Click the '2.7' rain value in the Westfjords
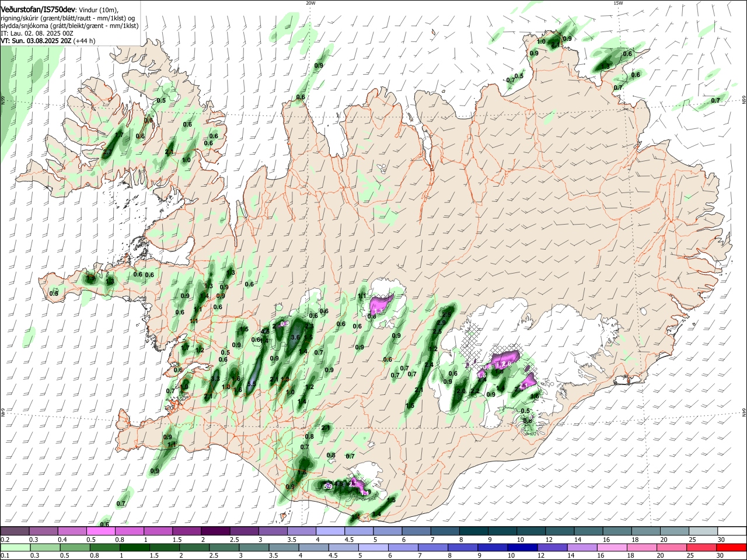The image size is (747, 560). point(107,152)
